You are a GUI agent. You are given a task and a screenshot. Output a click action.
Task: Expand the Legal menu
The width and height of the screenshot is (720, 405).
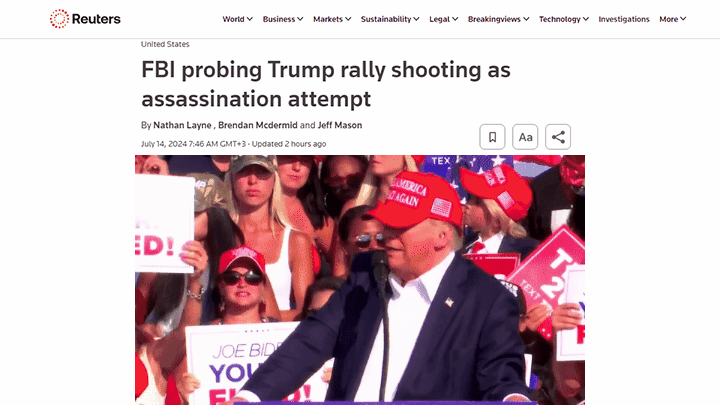click(x=444, y=19)
